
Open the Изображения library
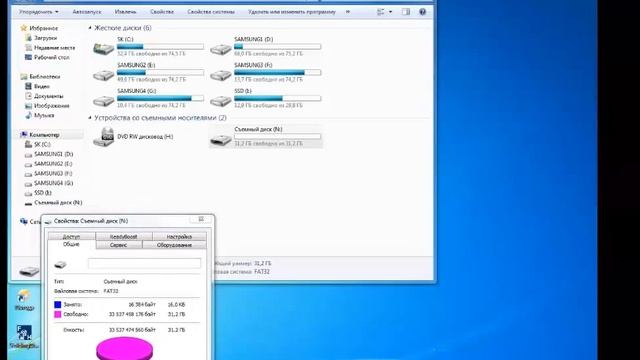coord(51,106)
